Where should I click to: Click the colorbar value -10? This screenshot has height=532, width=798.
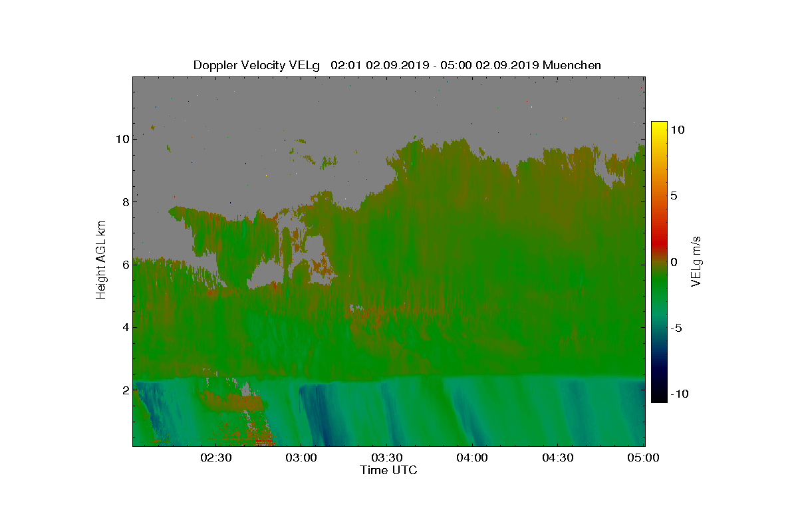680,394
